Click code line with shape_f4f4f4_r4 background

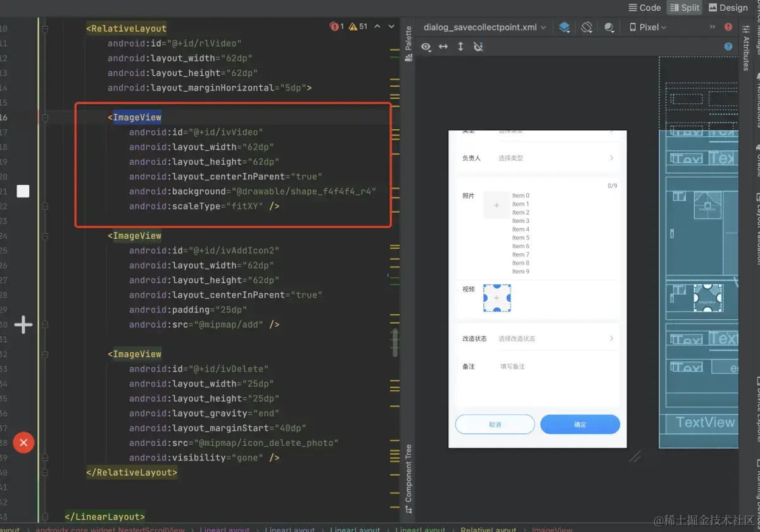point(253,191)
